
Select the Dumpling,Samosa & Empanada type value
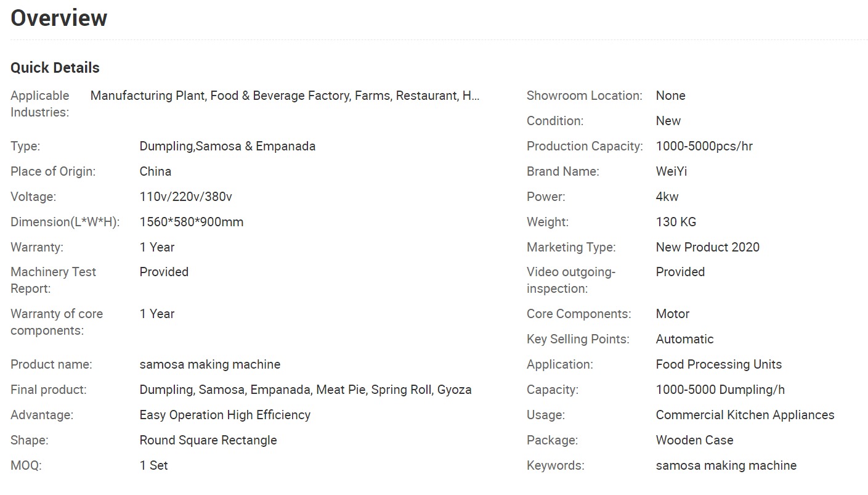[227, 146]
